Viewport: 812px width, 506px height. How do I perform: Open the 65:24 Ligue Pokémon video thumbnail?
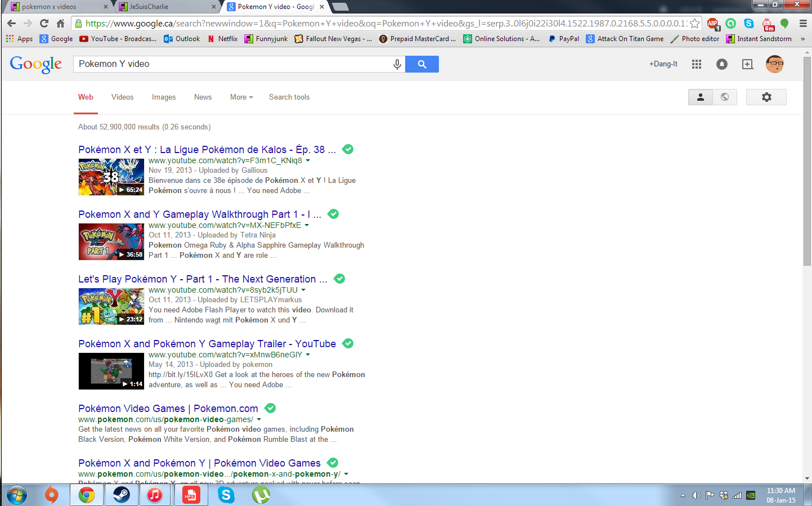coord(111,177)
